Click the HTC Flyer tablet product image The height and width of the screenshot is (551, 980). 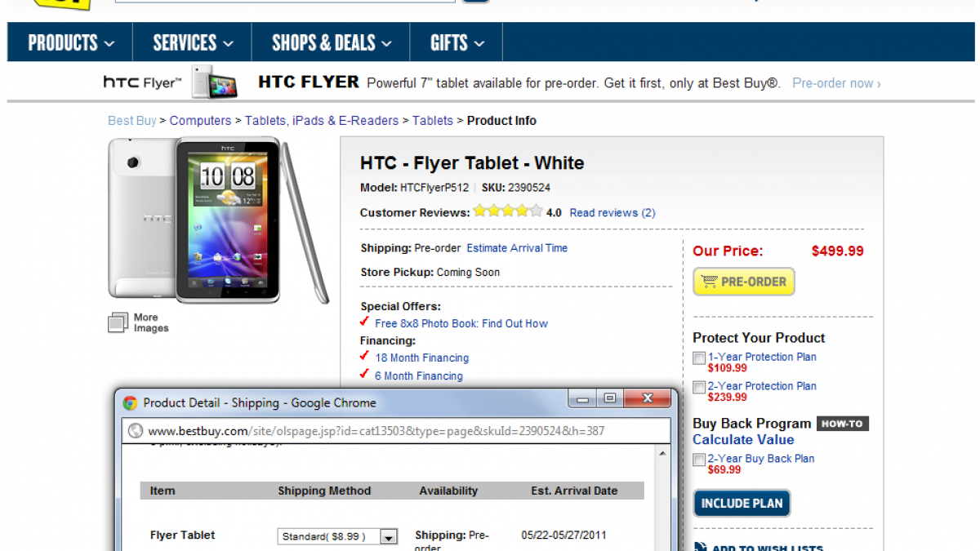(218, 220)
